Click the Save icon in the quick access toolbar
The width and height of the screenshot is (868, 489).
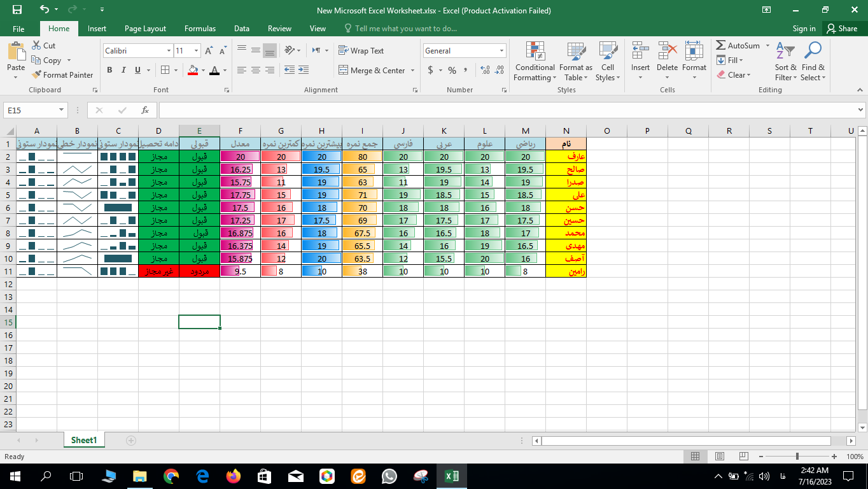coord(17,10)
